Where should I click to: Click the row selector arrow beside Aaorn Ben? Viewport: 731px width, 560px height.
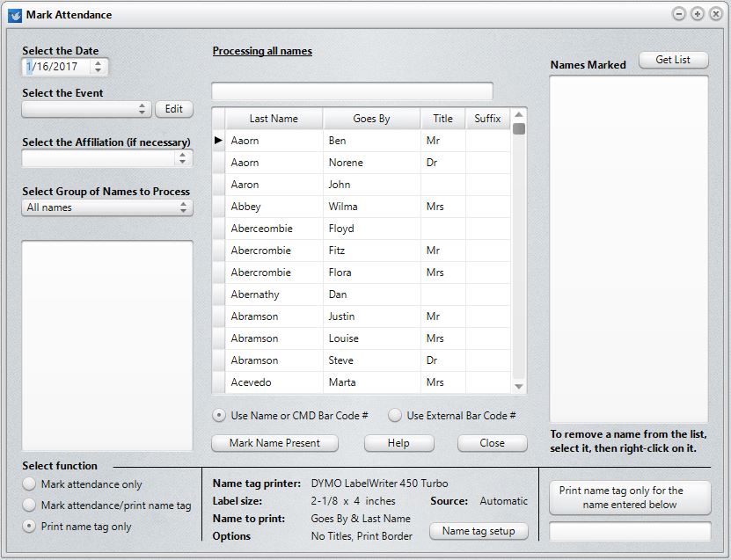coord(218,141)
